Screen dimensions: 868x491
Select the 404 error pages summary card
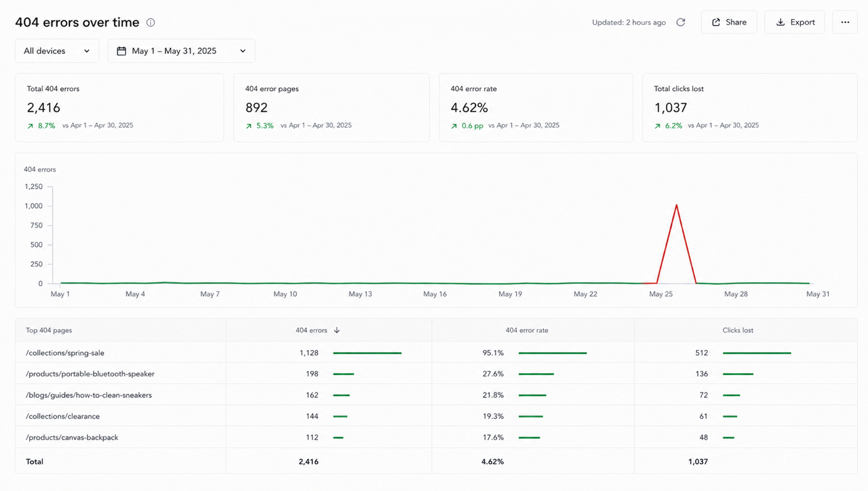click(x=331, y=107)
